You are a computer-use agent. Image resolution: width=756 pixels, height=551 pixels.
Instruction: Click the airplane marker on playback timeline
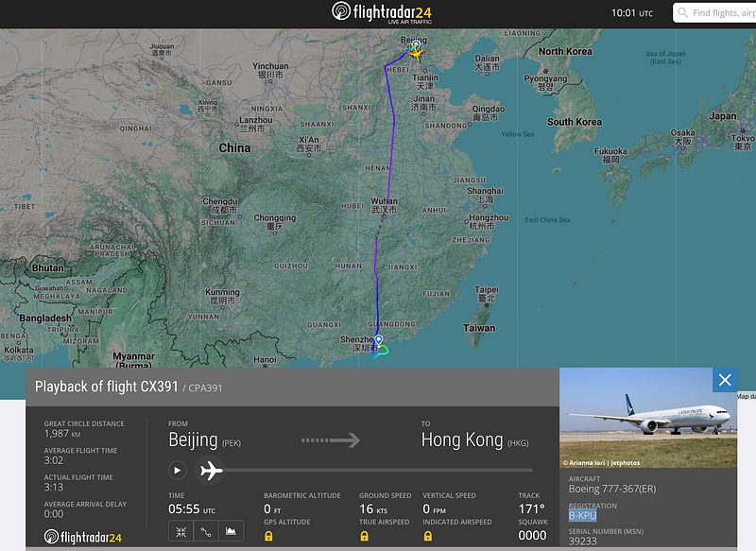[x=211, y=470]
